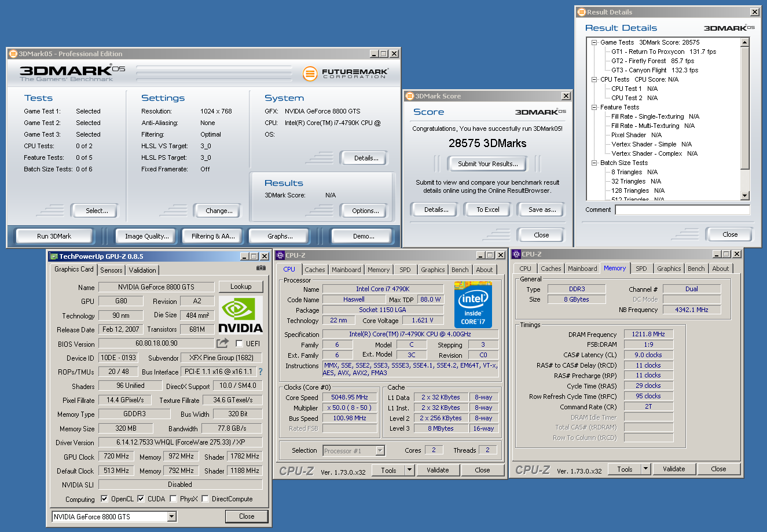This screenshot has height=532, width=767.
Task: Click Result Details scrollbar up arrow
Action: 745,42
